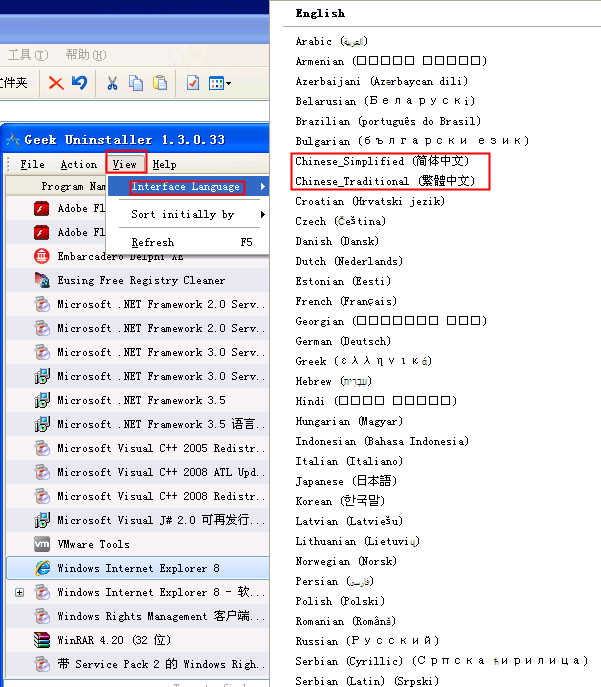Choose Azerbaijani language
The image size is (601, 687).
[381, 81]
